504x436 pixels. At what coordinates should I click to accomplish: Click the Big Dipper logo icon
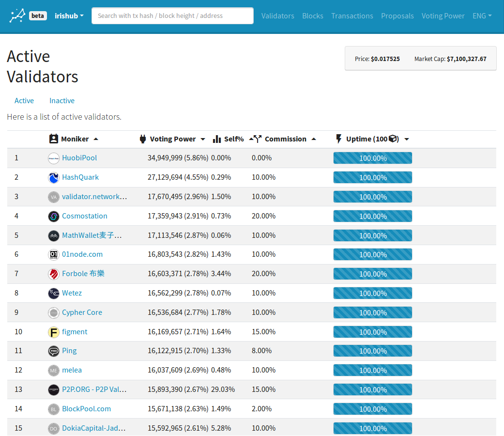click(x=17, y=16)
